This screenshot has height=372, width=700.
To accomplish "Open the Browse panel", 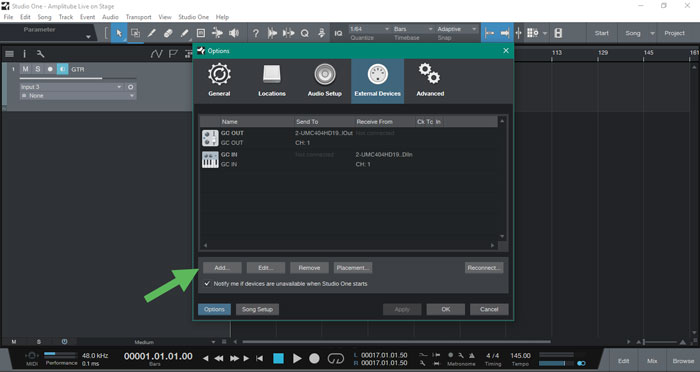I will click(683, 360).
